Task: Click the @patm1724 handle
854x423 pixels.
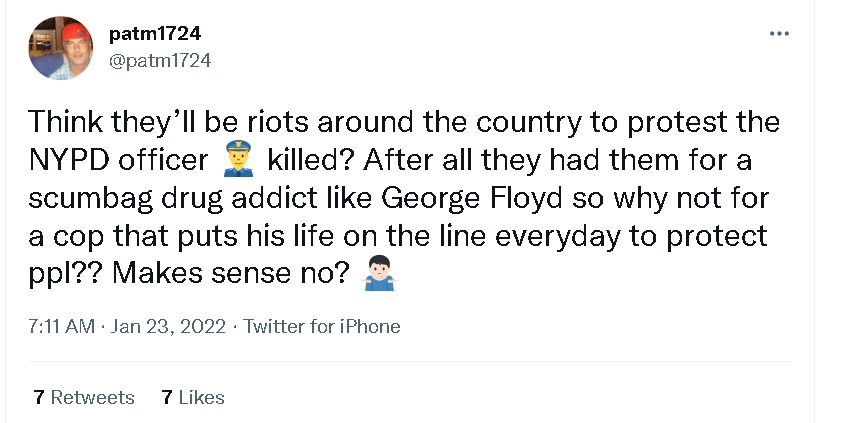Action: click(x=159, y=61)
